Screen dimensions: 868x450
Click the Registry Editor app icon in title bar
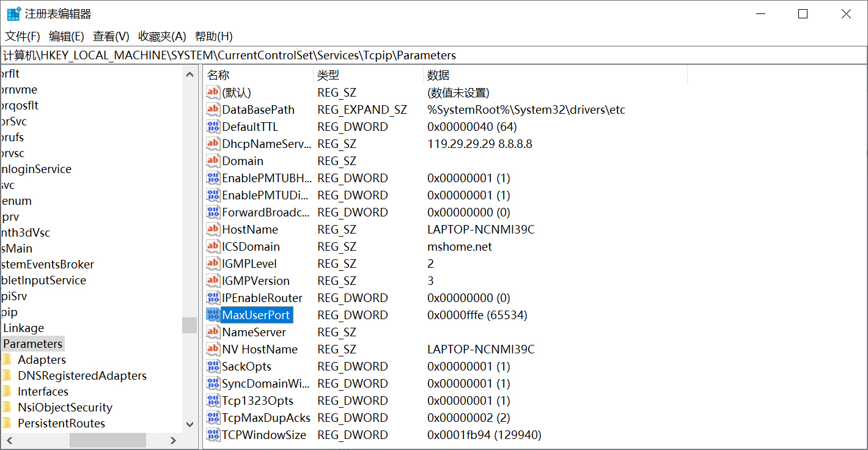click(13, 14)
